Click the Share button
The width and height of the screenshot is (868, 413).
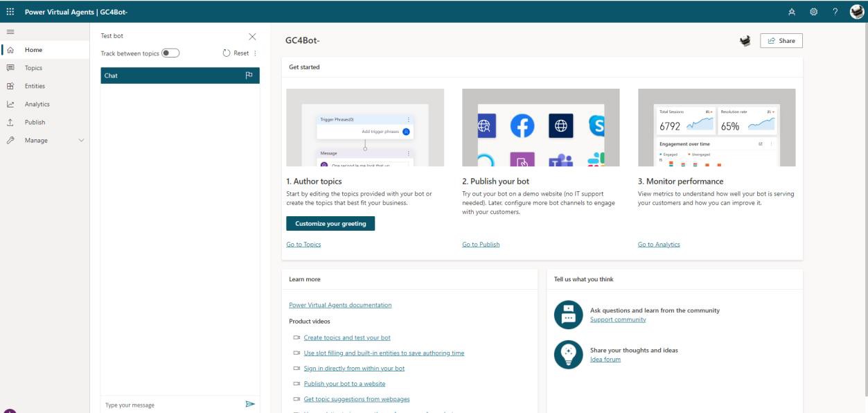(x=781, y=41)
